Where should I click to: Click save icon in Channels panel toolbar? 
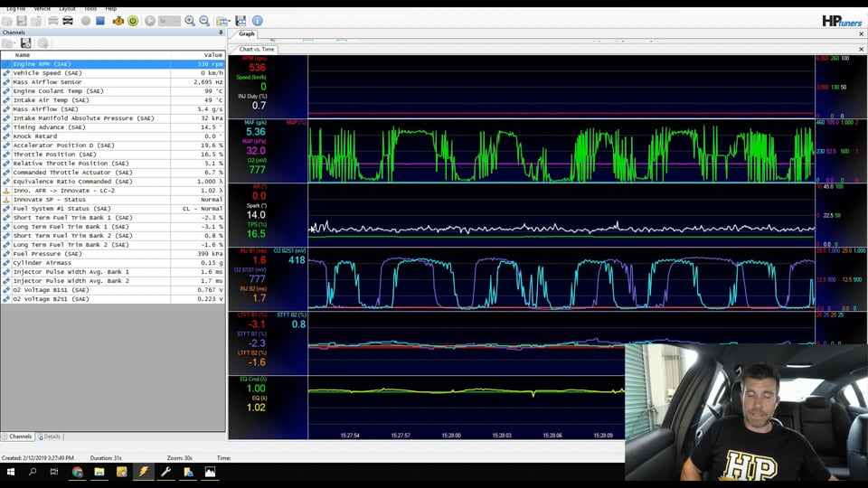pos(25,43)
